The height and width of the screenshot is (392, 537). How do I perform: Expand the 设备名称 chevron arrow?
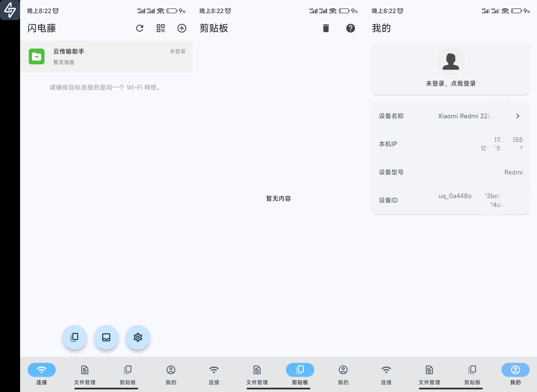pyautogui.click(x=518, y=116)
